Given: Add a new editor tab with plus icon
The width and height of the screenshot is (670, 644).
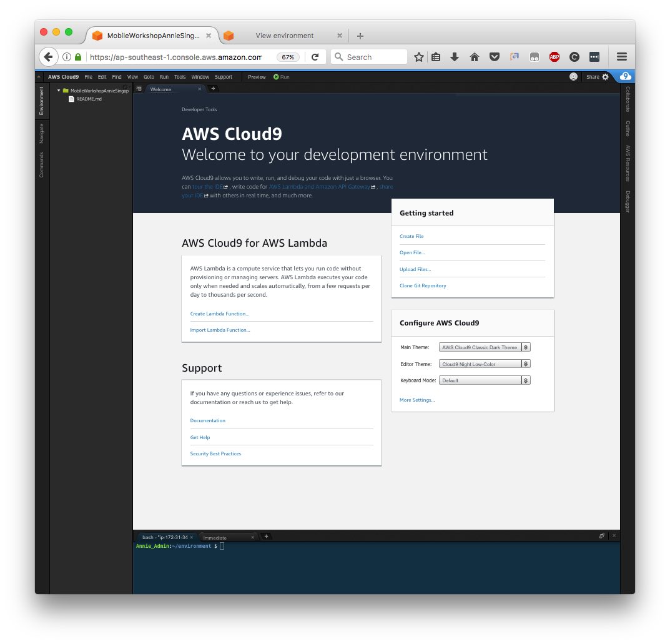Looking at the screenshot, I should point(213,89).
